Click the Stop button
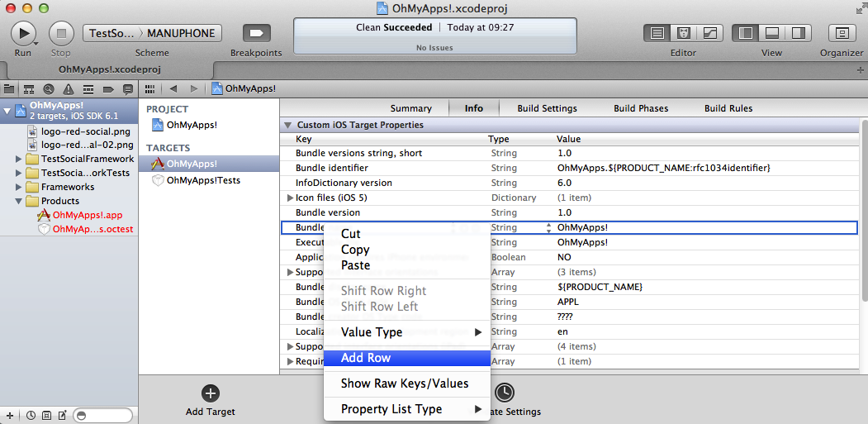Image resolution: width=868 pixels, height=424 pixels. point(61,33)
